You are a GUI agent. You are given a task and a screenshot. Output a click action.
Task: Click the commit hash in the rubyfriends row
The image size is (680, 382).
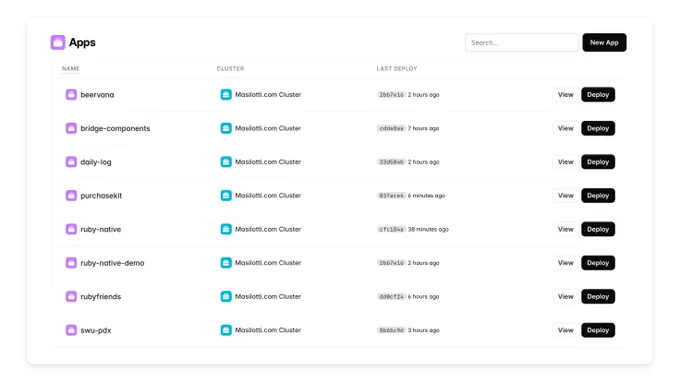[391, 297]
